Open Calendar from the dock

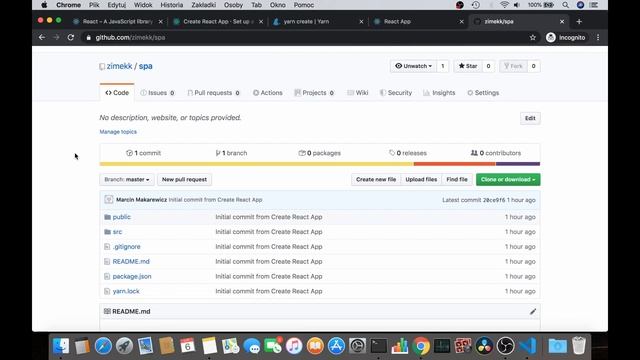click(x=187, y=346)
